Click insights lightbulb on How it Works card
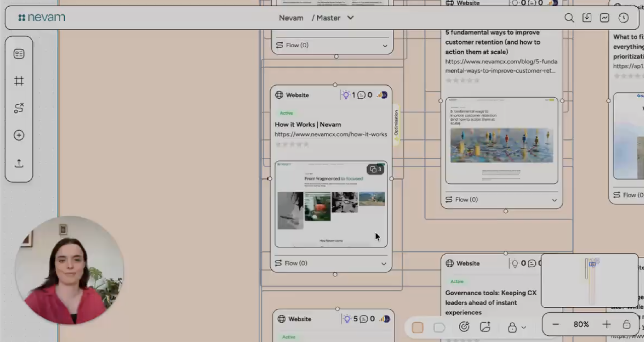Image resolution: width=644 pixels, height=342 pixels. click(346, 95)
